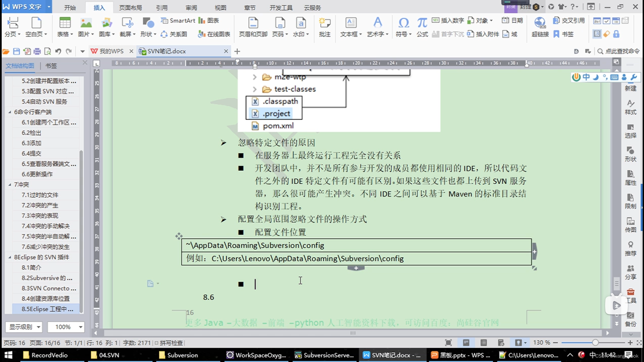644x362 pixels.
Task: Insert the 日期 date
Action: (513, 20)
